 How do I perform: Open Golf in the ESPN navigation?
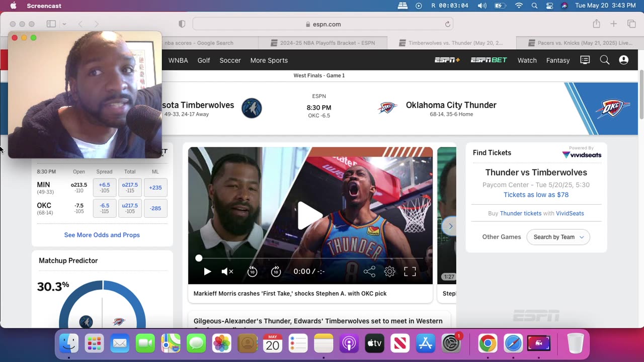point(204,60)
